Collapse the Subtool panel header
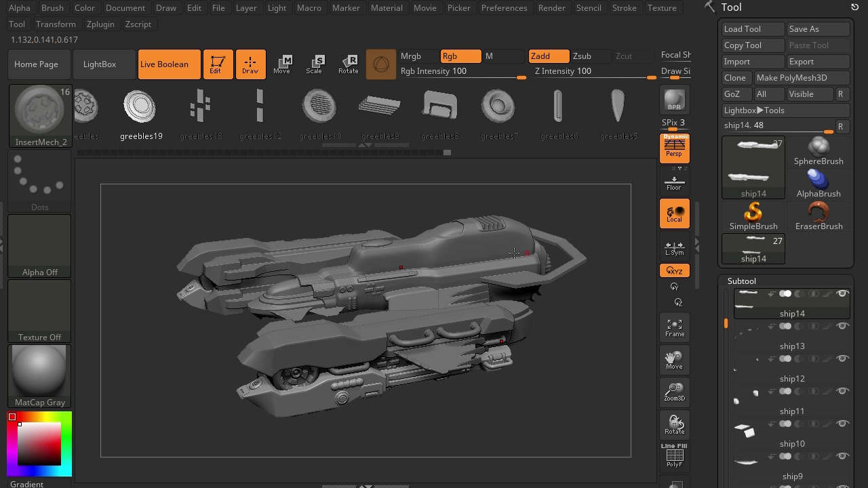Screen dimensions: 868x488 [x=742, y=281]
